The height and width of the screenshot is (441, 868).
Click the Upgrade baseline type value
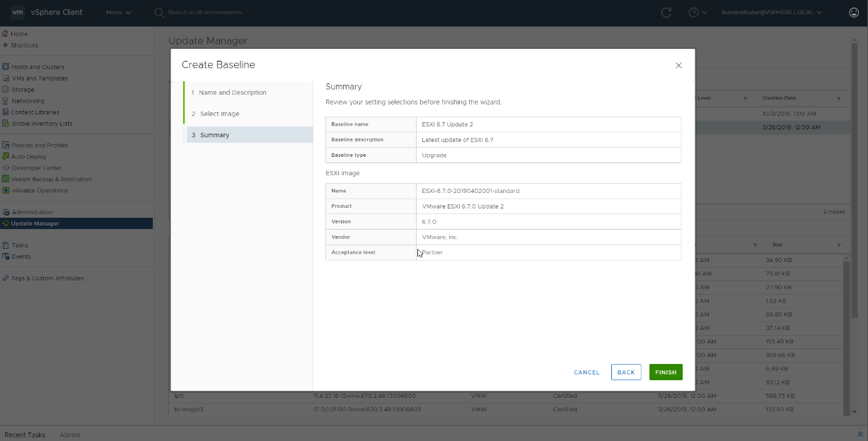[x=434, y=155]
